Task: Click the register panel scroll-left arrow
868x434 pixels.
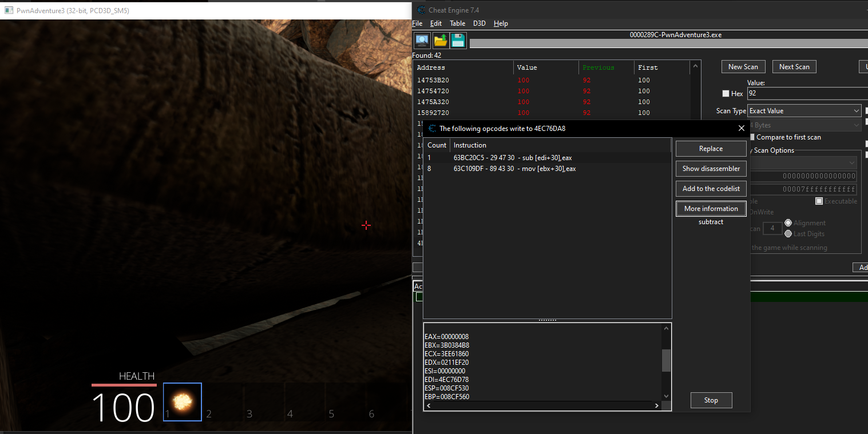Action: click(429, 405)
